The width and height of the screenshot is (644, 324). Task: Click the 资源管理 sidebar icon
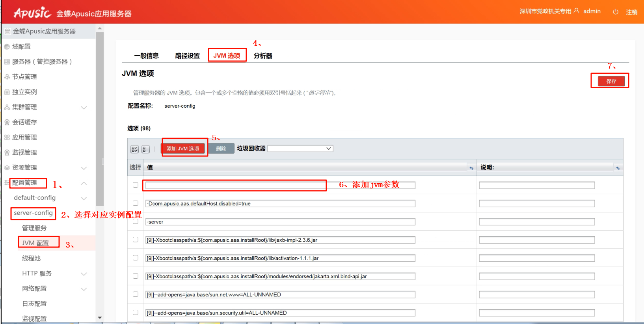click(7, 168)
